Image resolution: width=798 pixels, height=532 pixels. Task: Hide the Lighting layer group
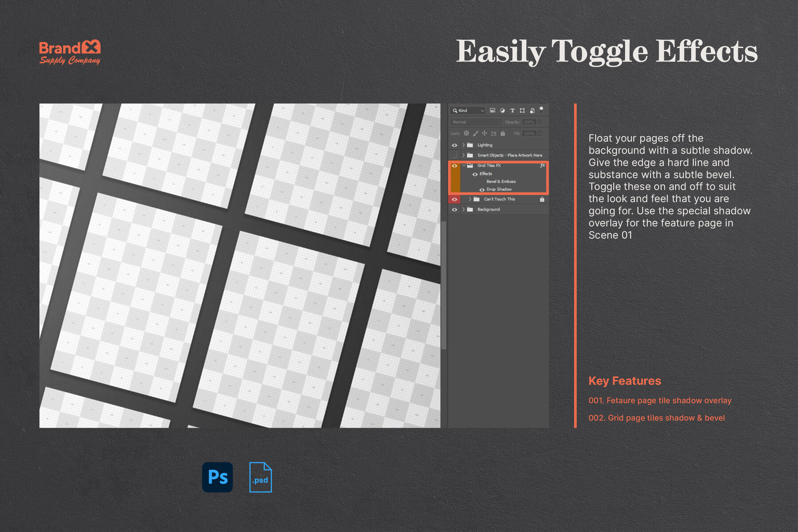(x=454, y=145)
